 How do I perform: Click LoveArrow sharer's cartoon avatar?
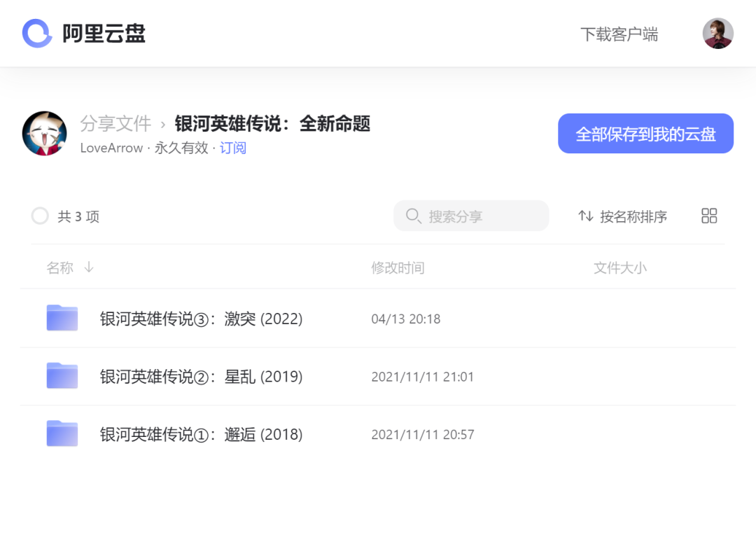(44, 134)
